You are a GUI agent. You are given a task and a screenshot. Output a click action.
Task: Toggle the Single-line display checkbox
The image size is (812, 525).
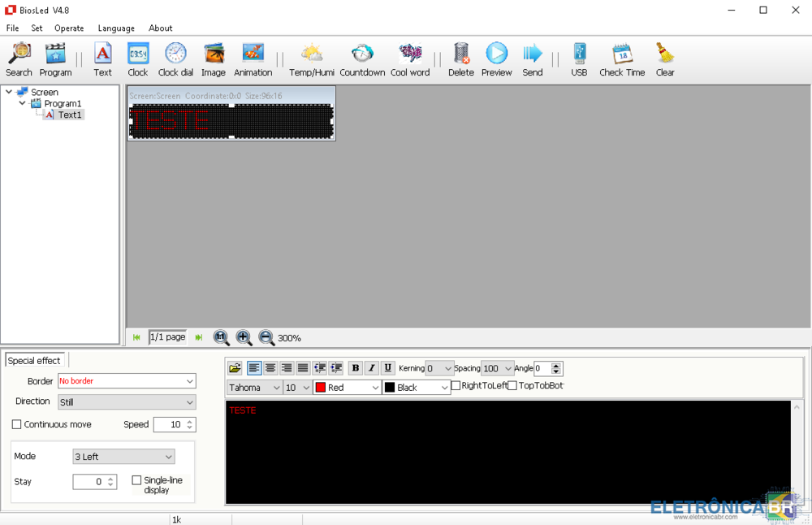(136, 480)
